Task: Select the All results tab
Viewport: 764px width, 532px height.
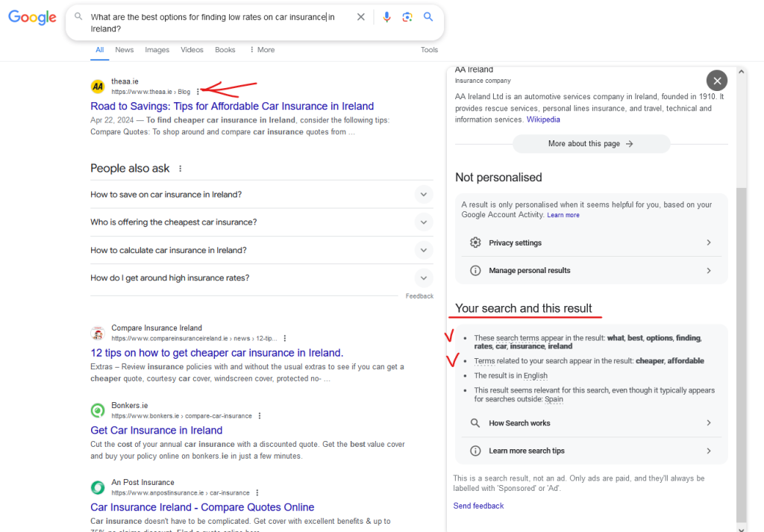Action: tap(99, 50)
